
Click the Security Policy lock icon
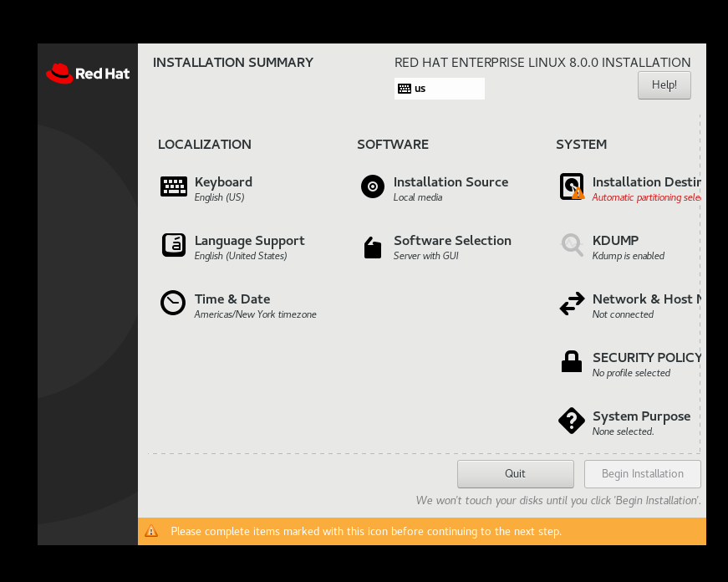572,361
